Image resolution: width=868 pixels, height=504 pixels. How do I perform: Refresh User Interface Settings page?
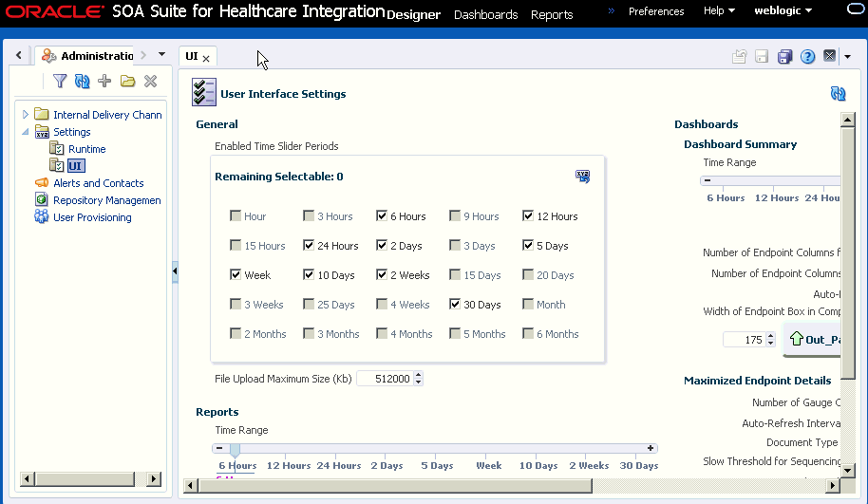click(x=839, y=94)
